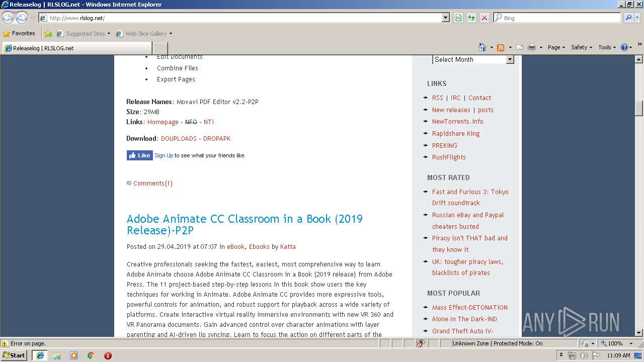The image size is (644, 362).
Task: Open the Print dropdown arrow
Action: coord(541,47)
